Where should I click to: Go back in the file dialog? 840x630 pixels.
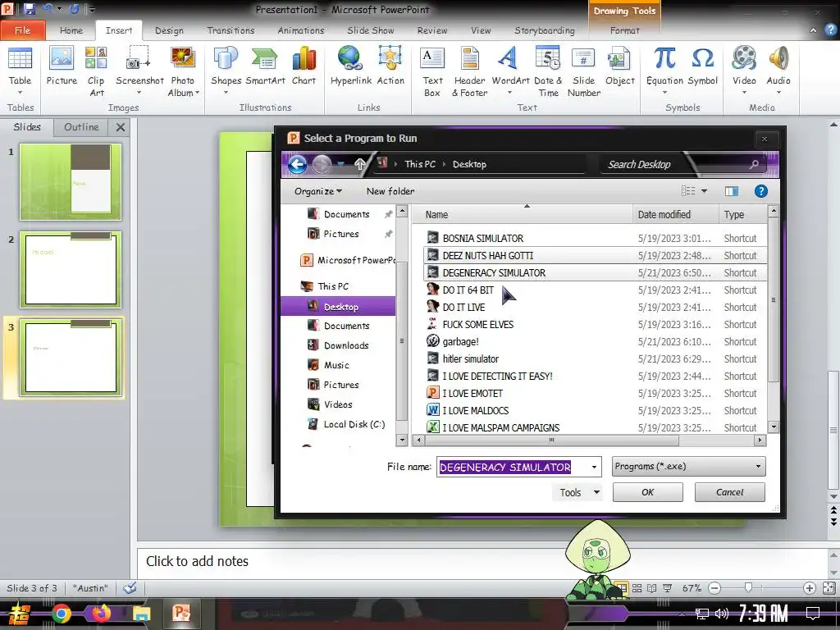[297, 164]
